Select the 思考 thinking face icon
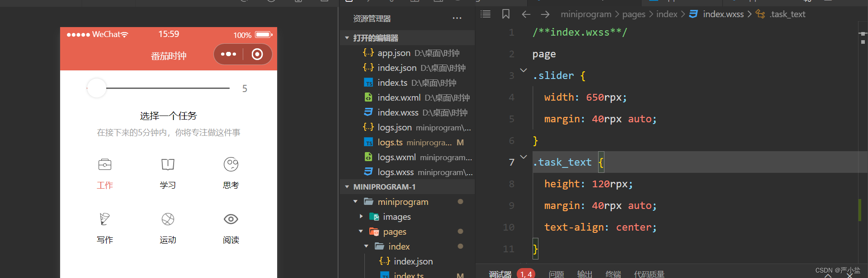Viewport: 868px width, 278px height. 231,164
